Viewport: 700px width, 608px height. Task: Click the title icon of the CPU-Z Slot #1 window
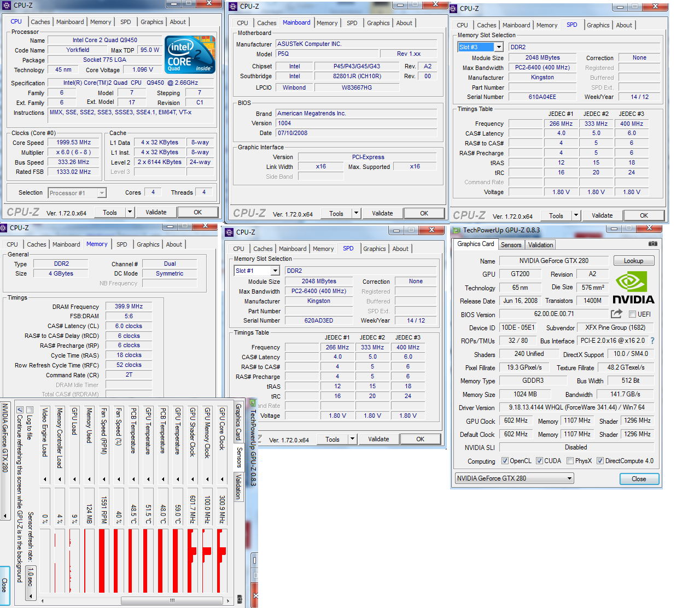(229, 232)
